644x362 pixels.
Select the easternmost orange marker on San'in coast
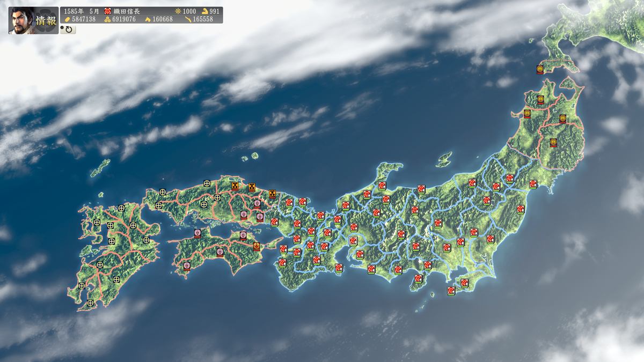pos(272,194)
